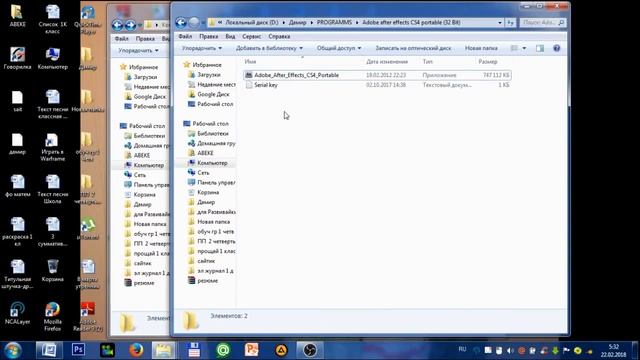This screenshot has width=640, height=360.
Task: Open PowerPoint from the taskbar
Action: pos(251,350)
